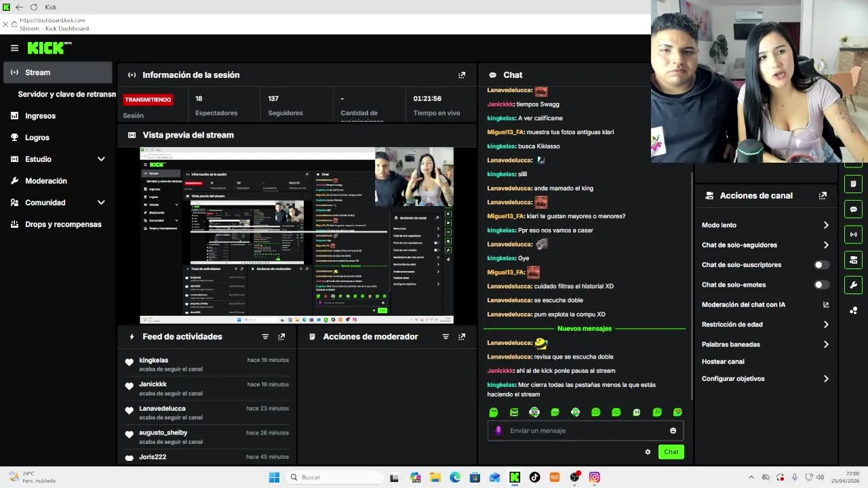Click the purple microphone icon in message box

pyautogui.click(x=498, y=430)
